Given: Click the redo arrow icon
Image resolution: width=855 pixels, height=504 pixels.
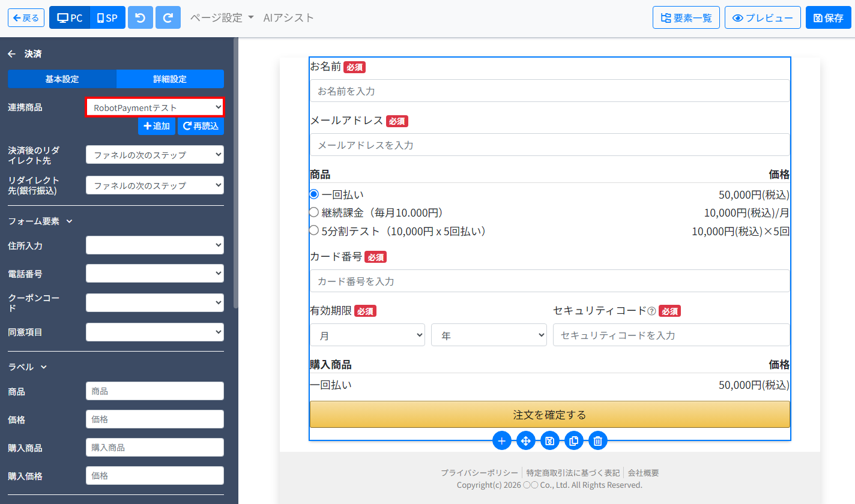Looking at the screenshot, I should [x=168, y=17].
